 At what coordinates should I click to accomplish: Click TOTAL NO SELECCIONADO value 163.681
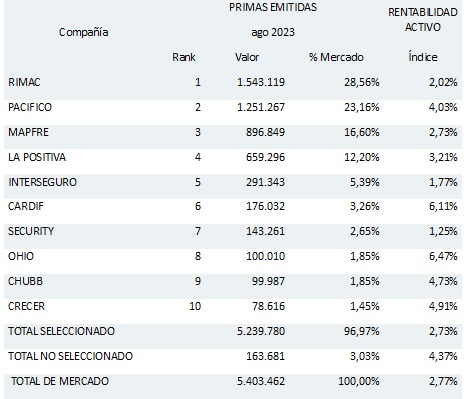265,356
